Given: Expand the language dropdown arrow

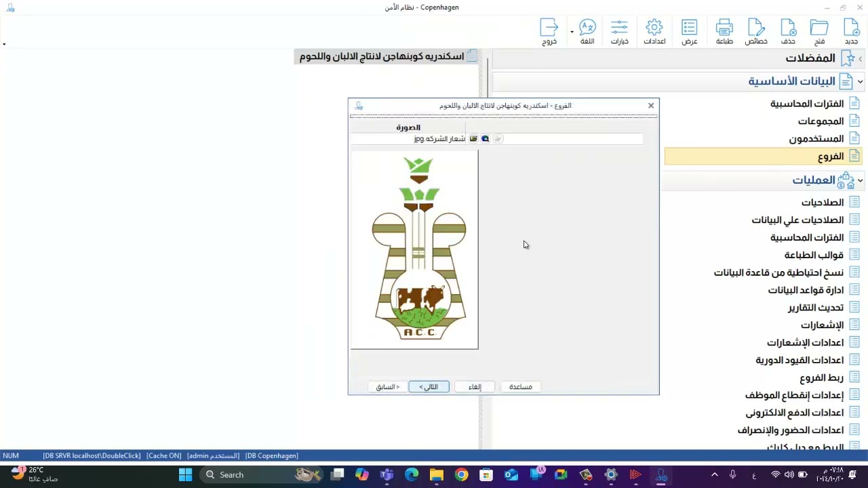Looking at the screenshot, I should pos(572,32).
